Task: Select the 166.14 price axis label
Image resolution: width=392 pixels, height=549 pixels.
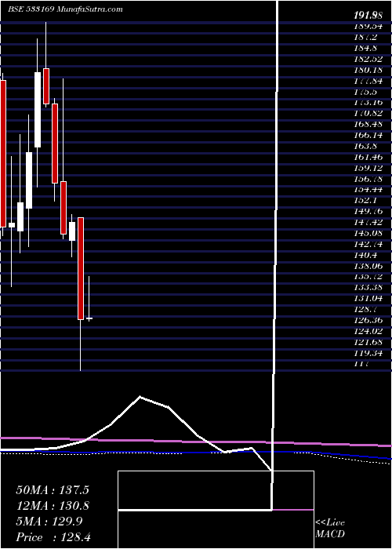Action: 368,135
